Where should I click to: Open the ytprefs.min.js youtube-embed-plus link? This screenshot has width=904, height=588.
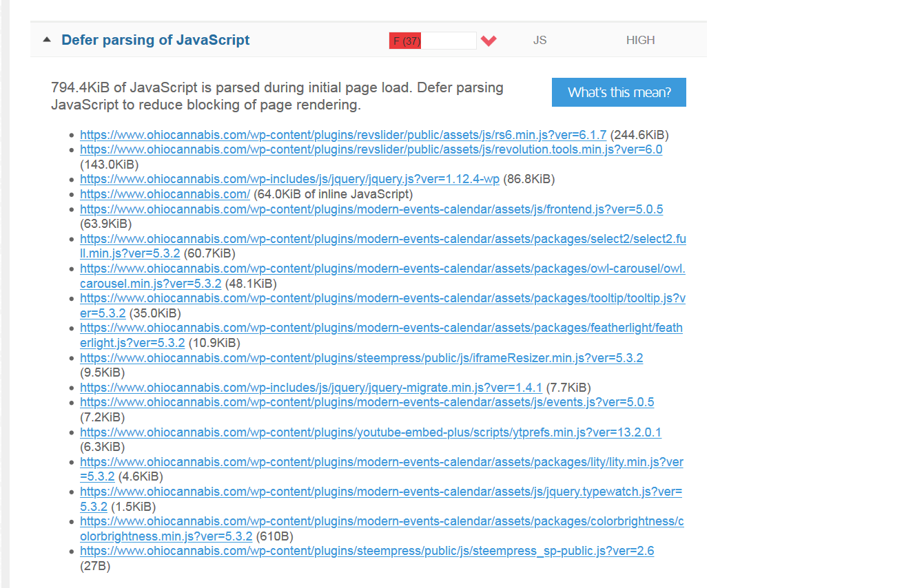click(x=370, y=432)
